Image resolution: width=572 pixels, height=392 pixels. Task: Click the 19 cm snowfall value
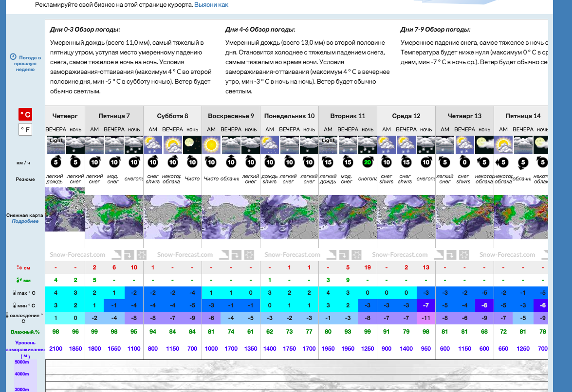[368, 267]
